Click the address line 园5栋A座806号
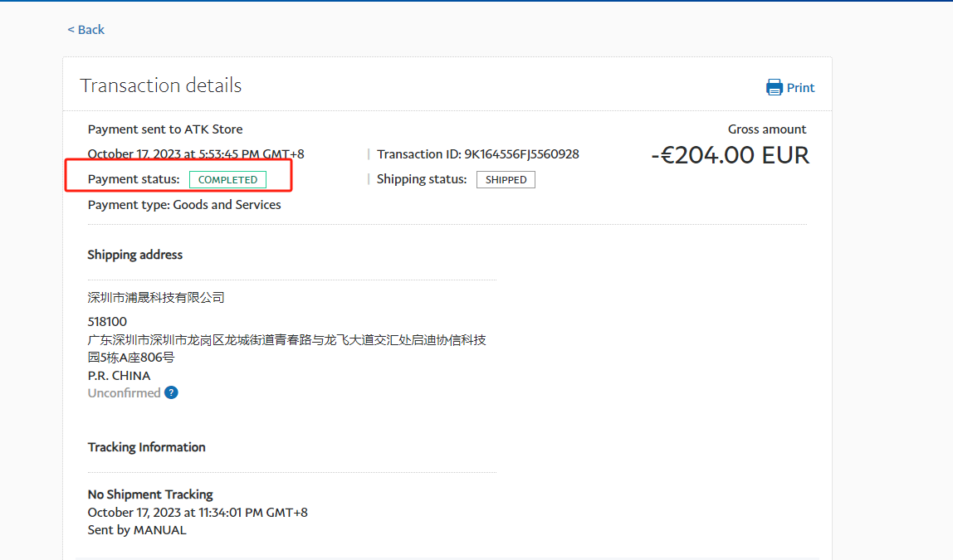The image size is (953, 560). pos(130,358)
